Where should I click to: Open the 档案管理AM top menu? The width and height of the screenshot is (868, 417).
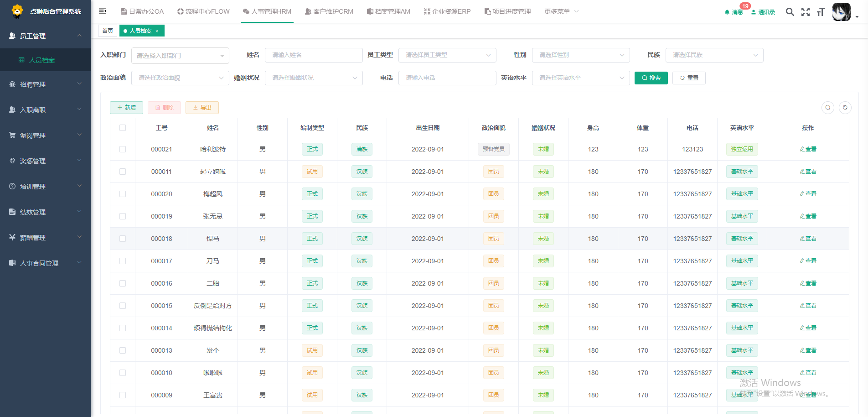tap(388, 11)
